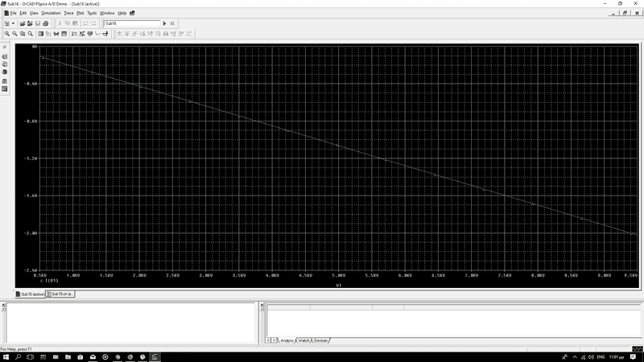The width and height of the screenshot is (644, 362).
Task: Click the Save toolbar icon
Action: tap(38, 23)
